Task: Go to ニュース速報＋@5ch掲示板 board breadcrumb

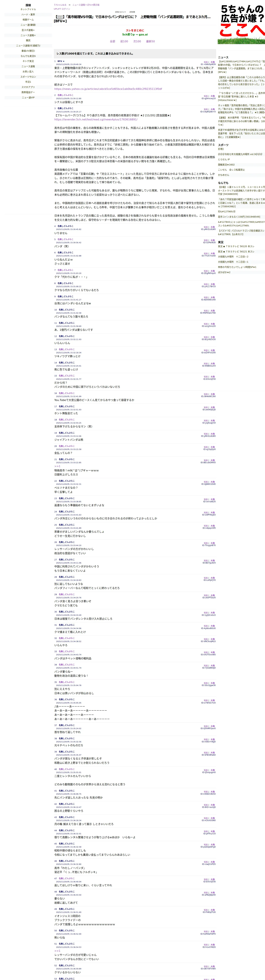Action: tap(86, 5)
